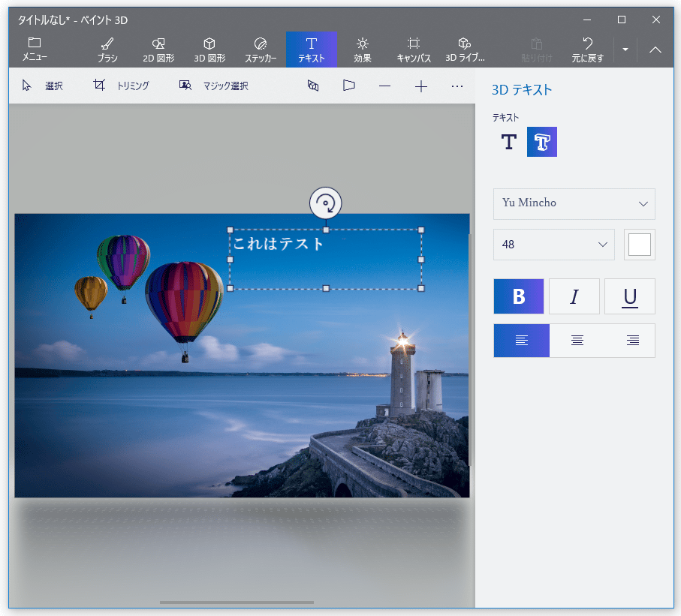Open the ステッカー stickers tab
Screen dimensions: 681x616
click(x=261, y=49)
